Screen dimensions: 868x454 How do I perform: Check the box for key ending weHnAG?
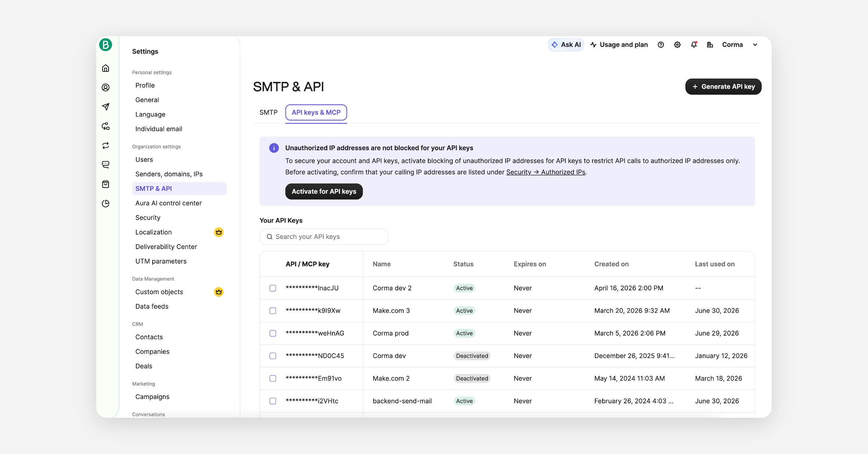[x=273, y=333]
